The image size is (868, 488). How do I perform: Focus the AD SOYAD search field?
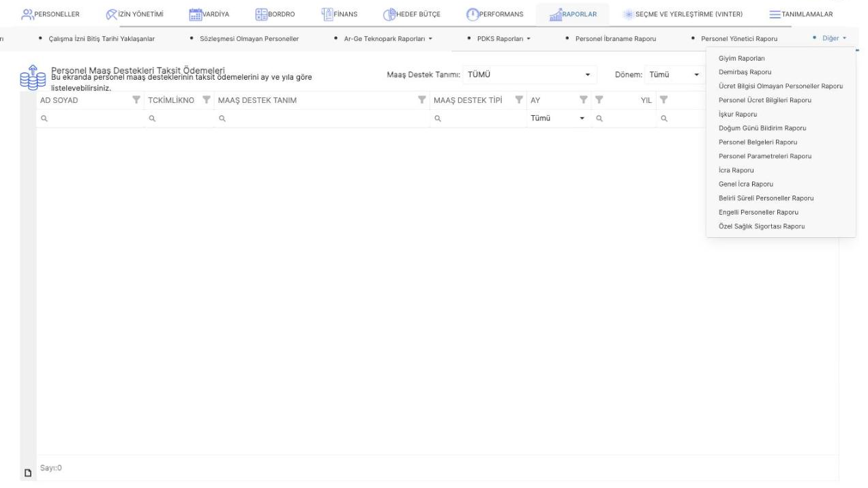click(x=91, y=119)
